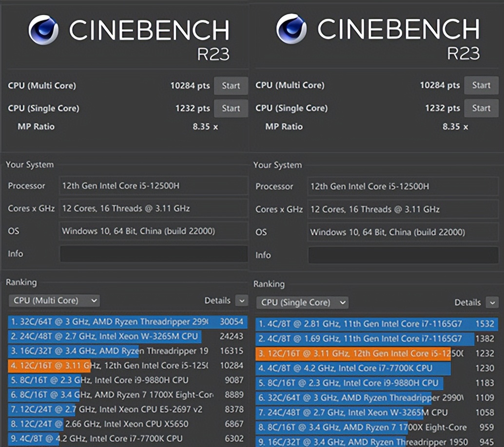The height and width of the screenshot is (447, 504).
Task: Click the Processor field in left panel
Action: click(154, 186)
